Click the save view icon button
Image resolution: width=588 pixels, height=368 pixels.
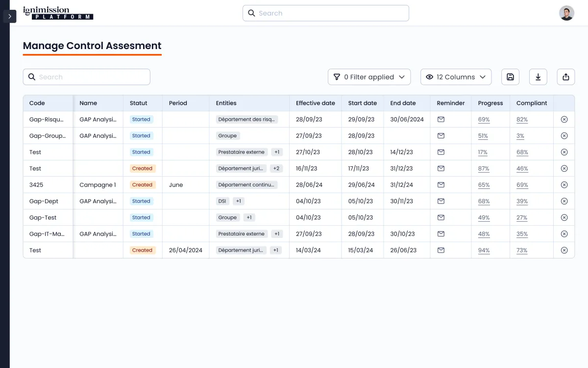point(510,77)
